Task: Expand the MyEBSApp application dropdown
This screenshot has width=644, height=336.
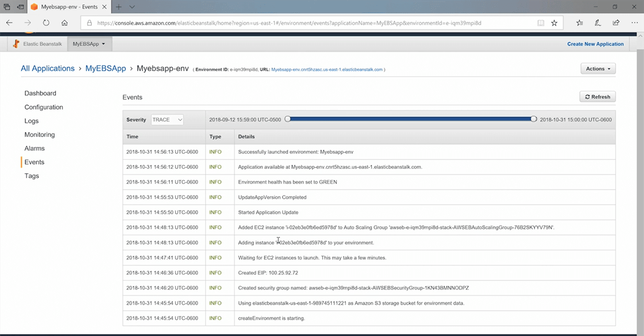Action: pyautogui.click(x=89, y=44)
